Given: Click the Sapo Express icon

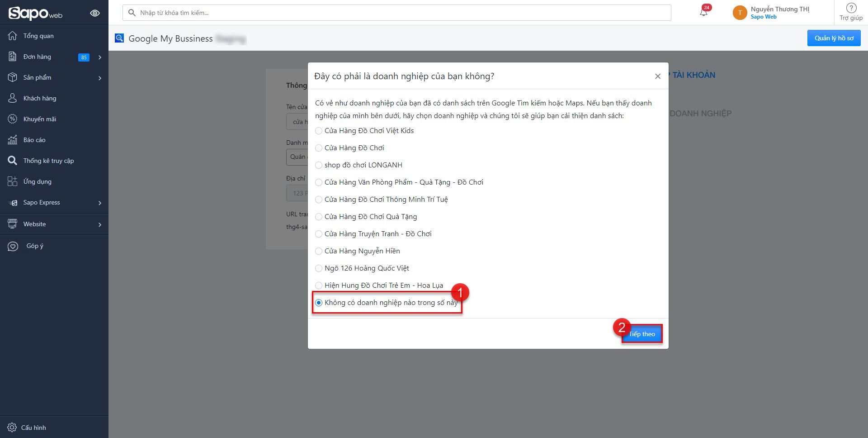Looking at the screenshot, I should tap(13, 203).
